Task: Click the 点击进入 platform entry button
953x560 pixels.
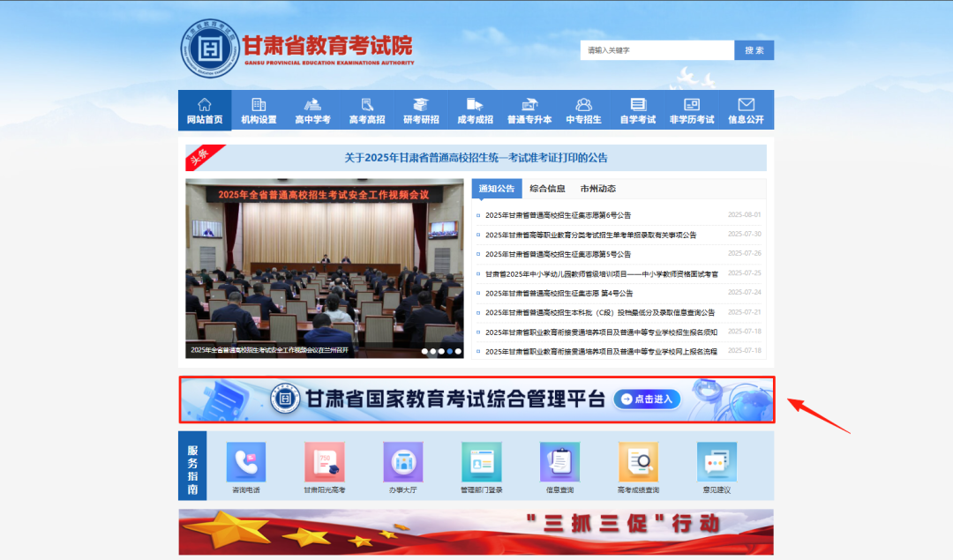Action: click(647, 399)
